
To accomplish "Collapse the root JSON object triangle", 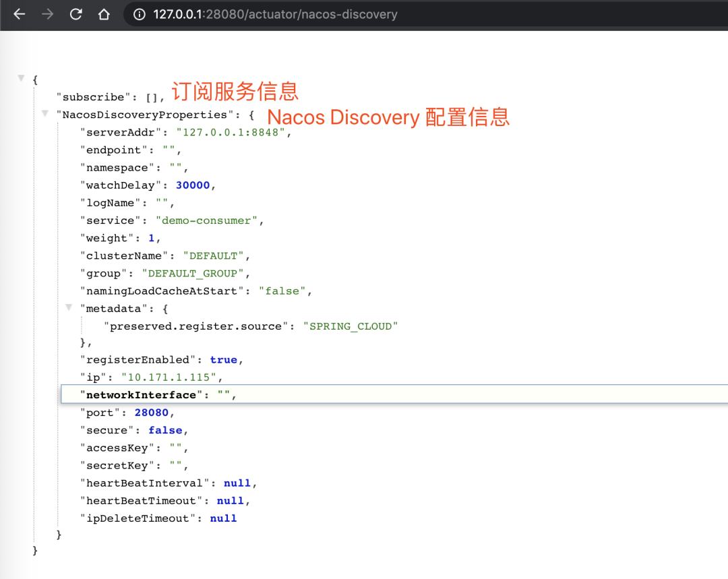I will [x=21, y=78].
